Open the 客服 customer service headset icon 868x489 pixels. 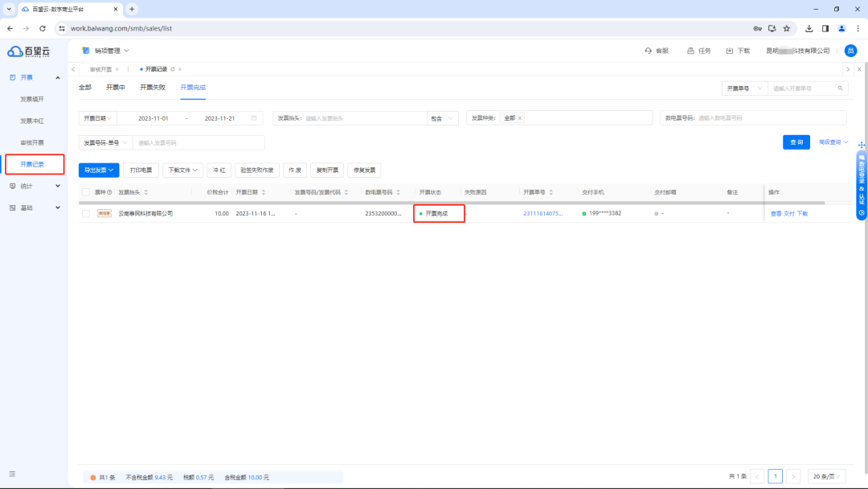pyautogui.click(x=649, y=51)
